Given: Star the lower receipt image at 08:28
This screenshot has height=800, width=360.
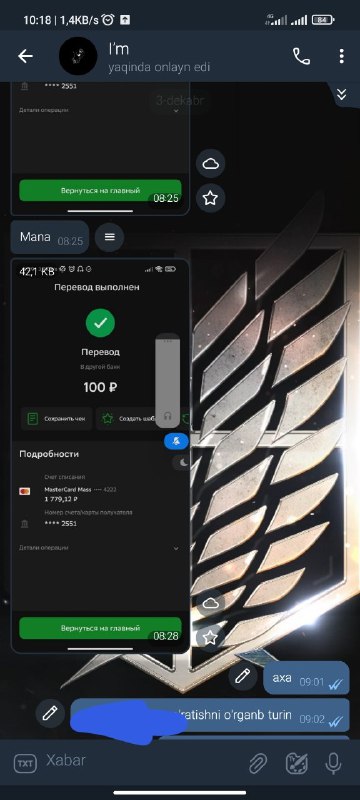Looking at the screenshot, I should point(211,637).
